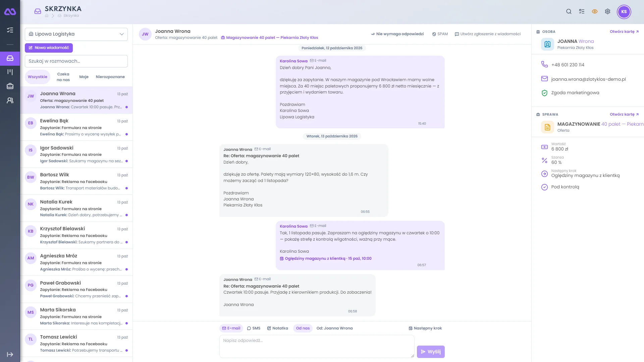This screenshot has height=362, width=644.
Task: Open the Agnieszka Mróz conversation
Action: point(76,262)
